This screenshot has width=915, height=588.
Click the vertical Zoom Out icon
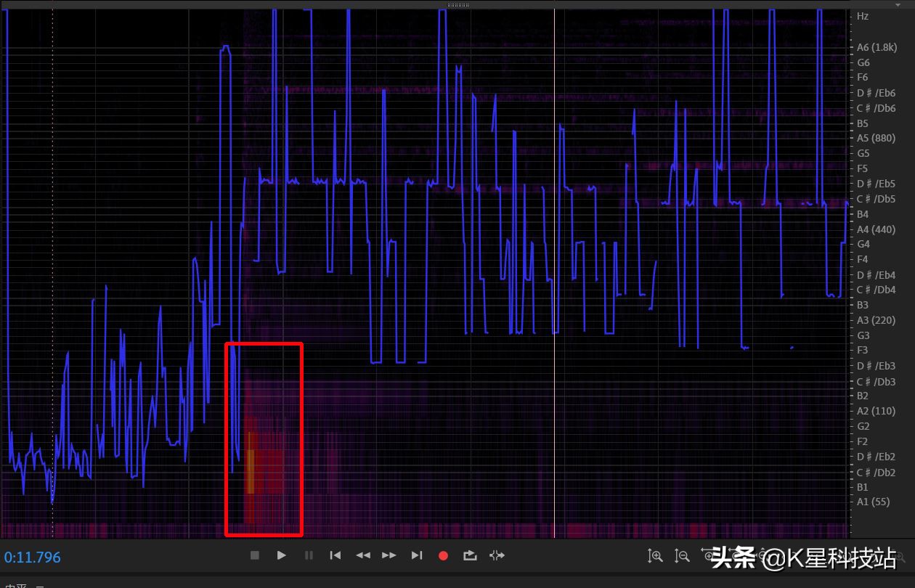point(682,555)
